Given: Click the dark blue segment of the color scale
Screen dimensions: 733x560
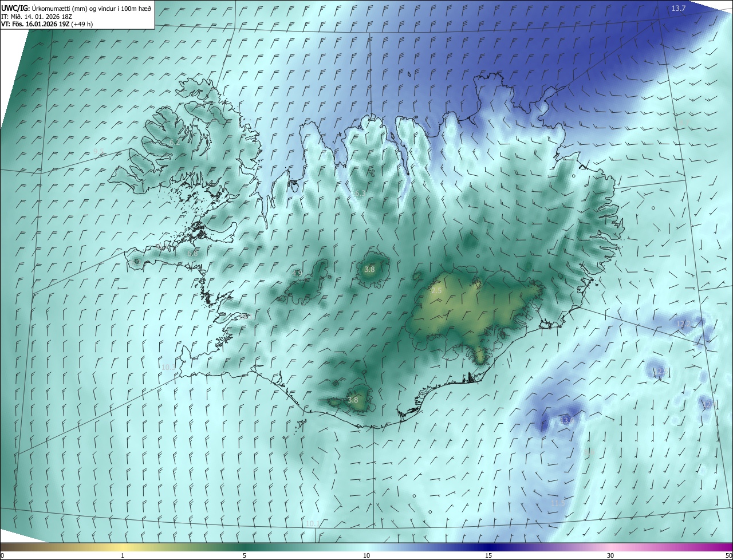Looking at the screenshot, I should (488, 547).
